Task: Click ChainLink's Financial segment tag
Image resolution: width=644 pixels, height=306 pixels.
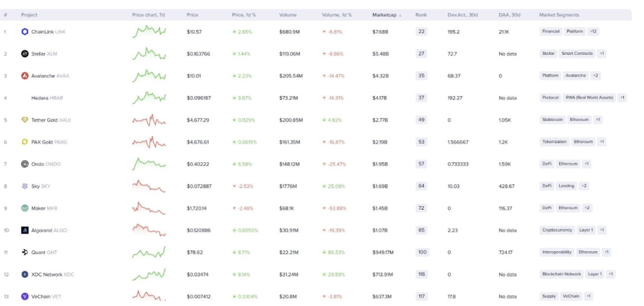Action: (x=551, y=31)
